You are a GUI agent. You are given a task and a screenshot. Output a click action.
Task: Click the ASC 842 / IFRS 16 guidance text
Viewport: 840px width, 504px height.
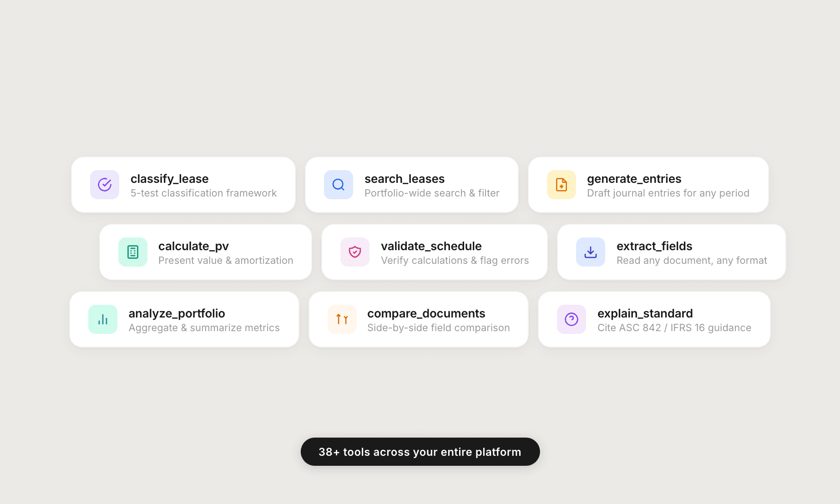tap(675, 328)
